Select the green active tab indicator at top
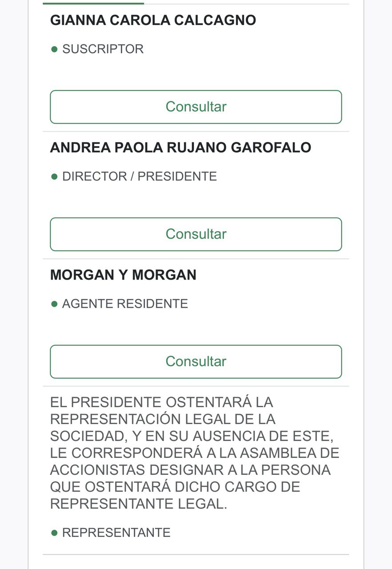 [93, 4]
